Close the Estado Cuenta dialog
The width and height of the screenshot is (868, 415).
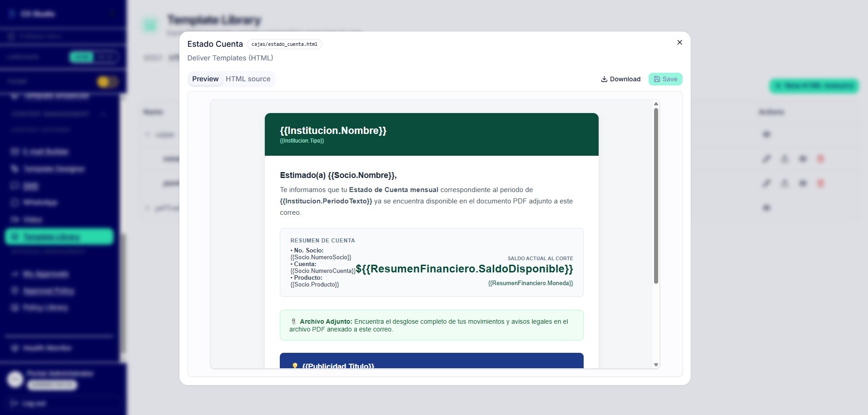[680, 42]
